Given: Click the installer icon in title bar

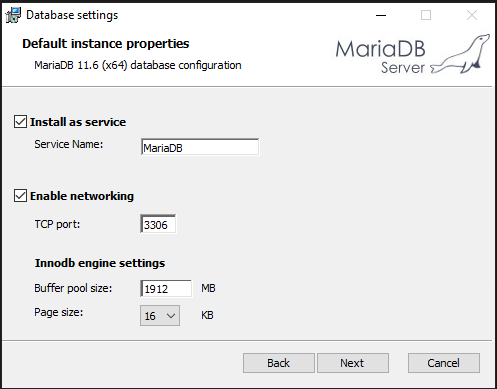Looking at the screenshot, I should point(13,15).
